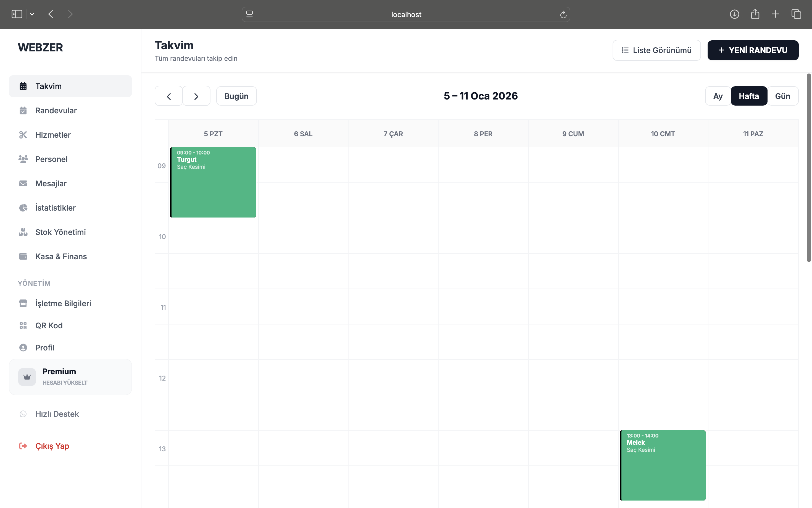Viewport: 812px width, 508px height.
Task: Open the Kasa & Finans wallet icon
Action: click(x=23, y=256)
